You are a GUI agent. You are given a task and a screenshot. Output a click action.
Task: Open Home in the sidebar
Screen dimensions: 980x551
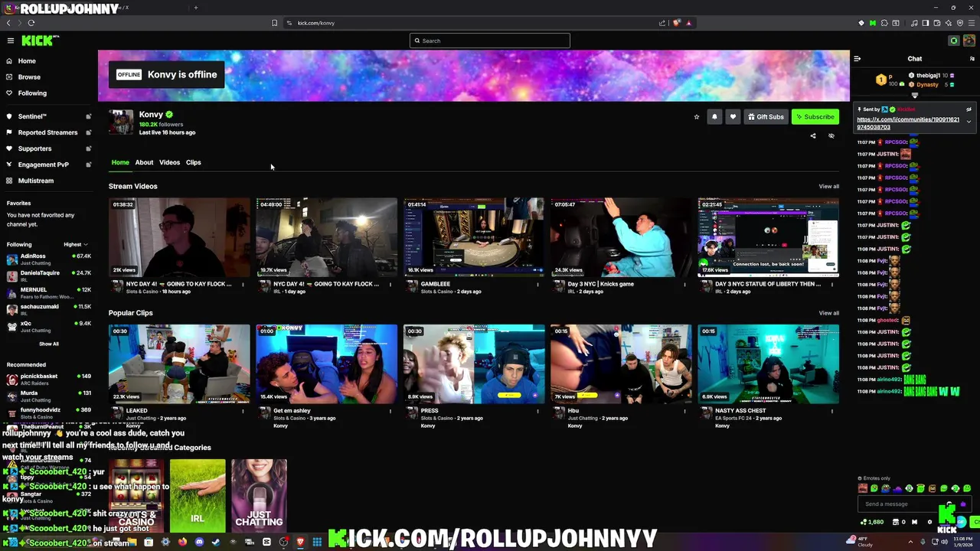click(x=27, y=61)
